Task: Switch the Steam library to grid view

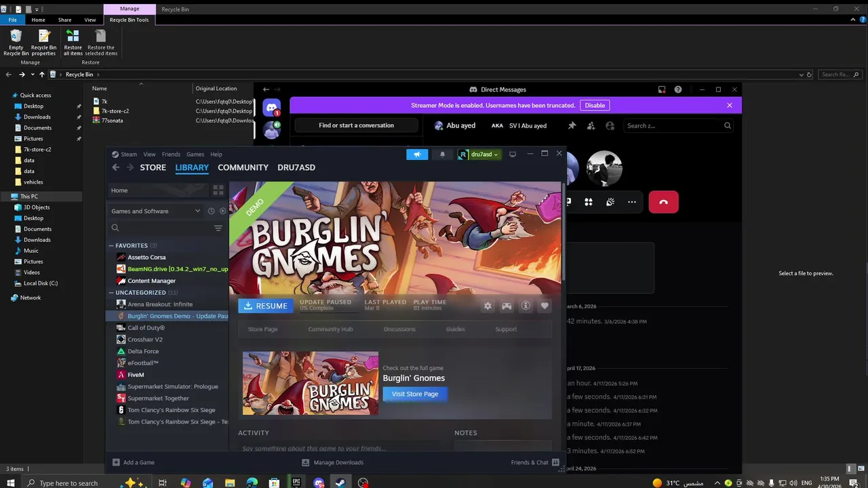Action: (218, 190)
